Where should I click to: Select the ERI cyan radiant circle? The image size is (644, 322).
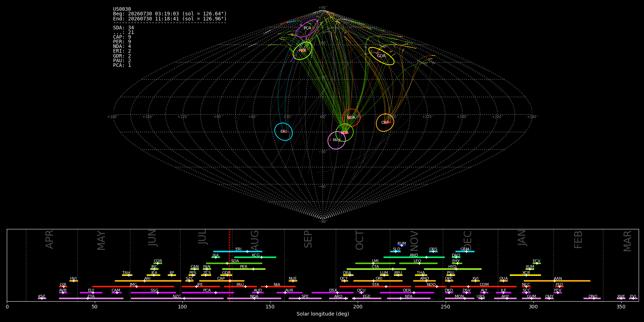283,132
